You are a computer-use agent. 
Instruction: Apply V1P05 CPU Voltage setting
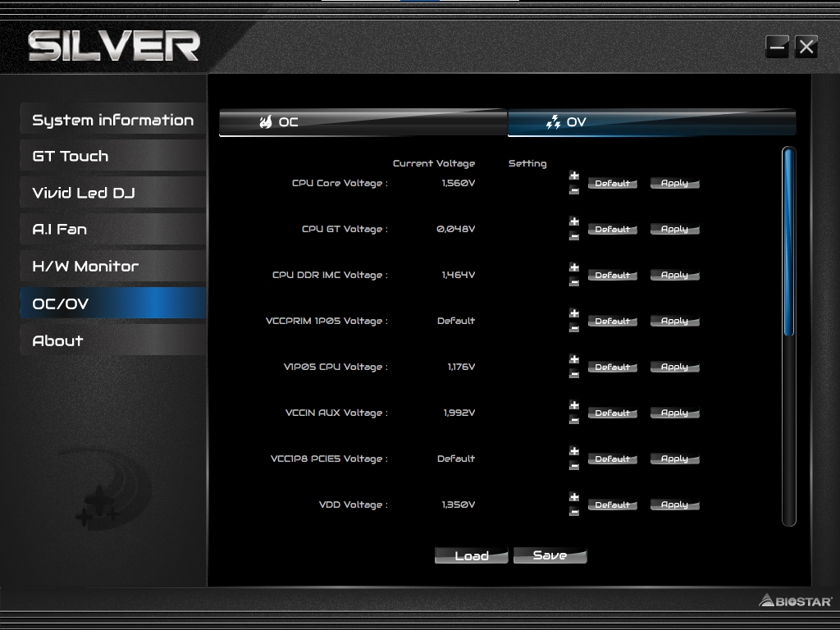674,367
